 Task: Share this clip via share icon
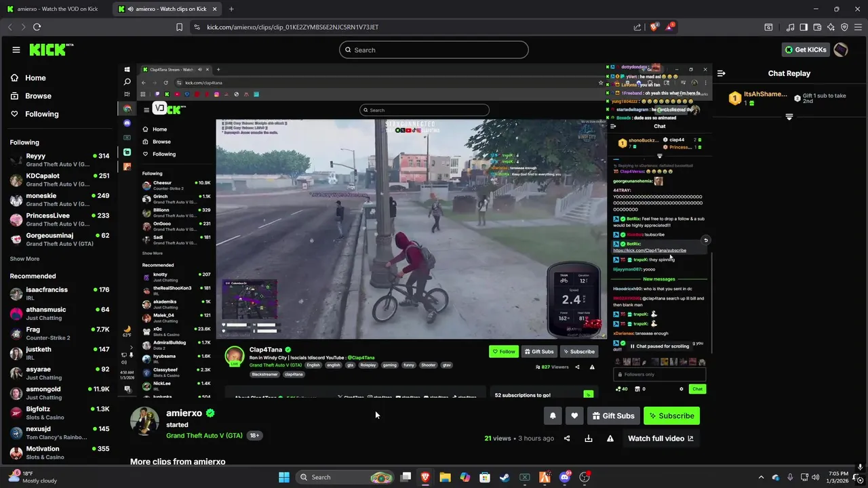(x=567, y=439)
